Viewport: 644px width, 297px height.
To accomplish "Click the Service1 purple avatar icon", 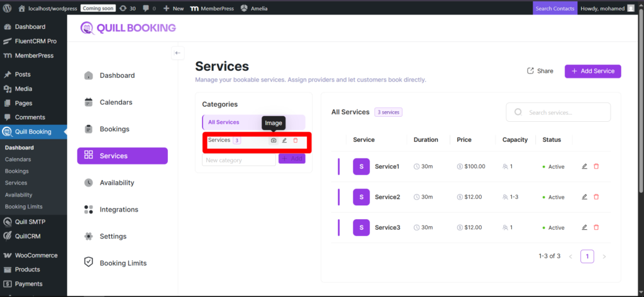I will [361, 166].
